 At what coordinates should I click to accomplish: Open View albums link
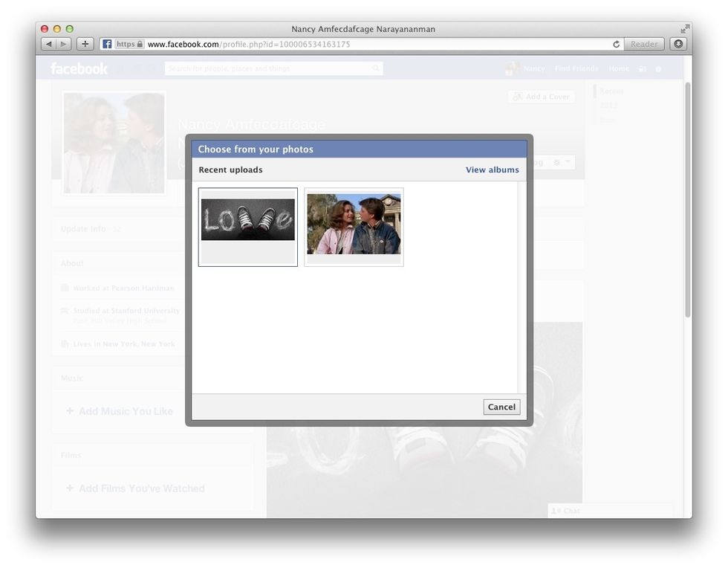coord(492,170)
